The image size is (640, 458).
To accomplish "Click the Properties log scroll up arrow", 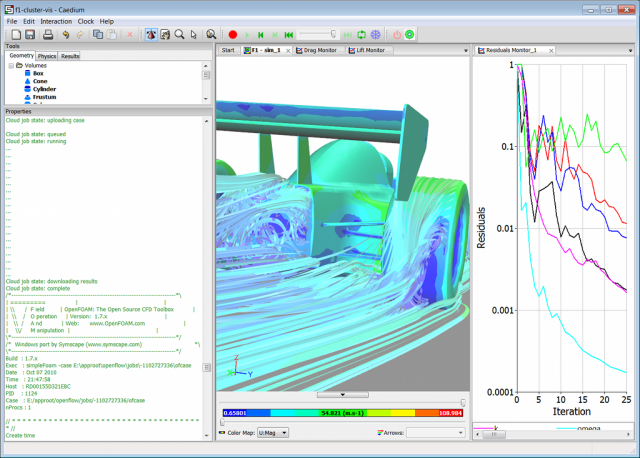I will (207, 121).
